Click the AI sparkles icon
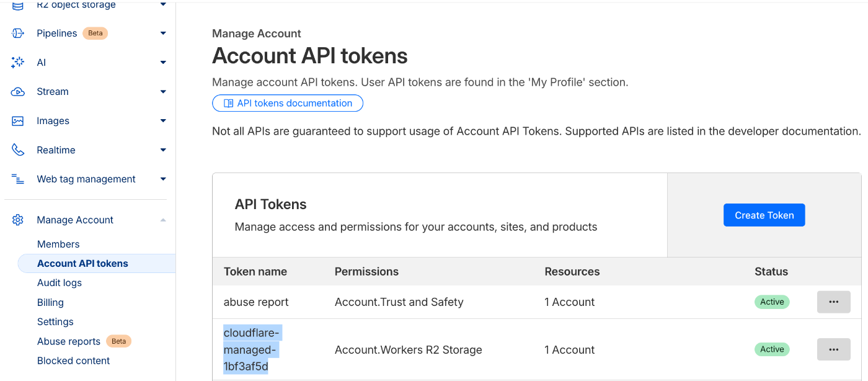 17,63
